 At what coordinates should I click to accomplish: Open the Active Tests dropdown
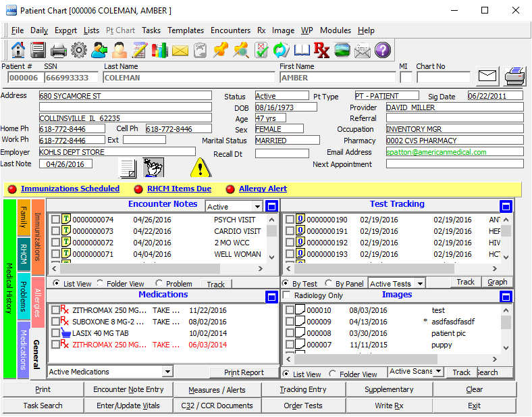pos(420,284)
